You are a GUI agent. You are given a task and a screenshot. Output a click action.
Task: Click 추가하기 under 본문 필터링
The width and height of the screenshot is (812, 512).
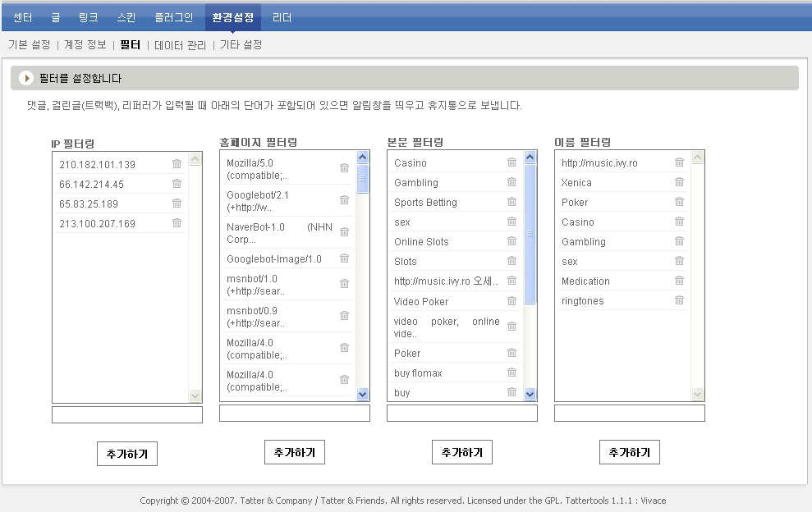[x=462, y=452]
